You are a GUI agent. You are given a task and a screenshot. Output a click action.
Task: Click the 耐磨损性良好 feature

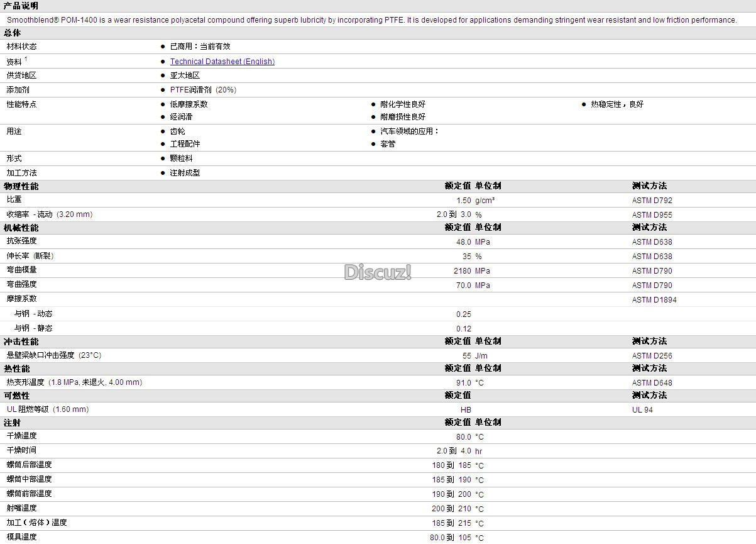pyautogui.click(x=403, y=117)
